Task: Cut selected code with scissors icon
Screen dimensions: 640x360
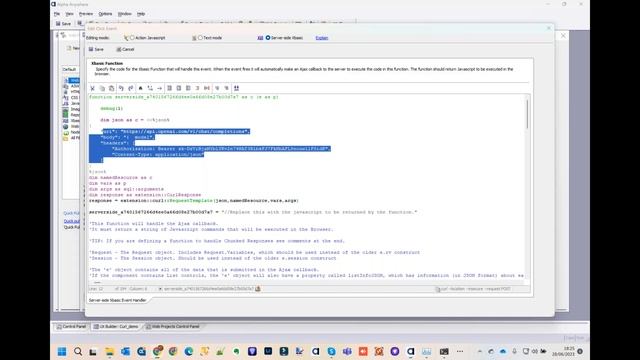Action: click(93, 88)
